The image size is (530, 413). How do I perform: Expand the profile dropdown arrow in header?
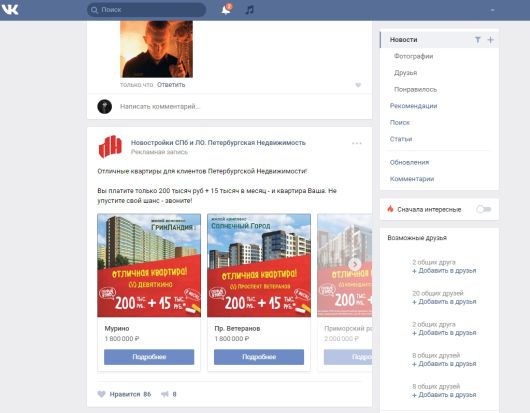[492, 10]
